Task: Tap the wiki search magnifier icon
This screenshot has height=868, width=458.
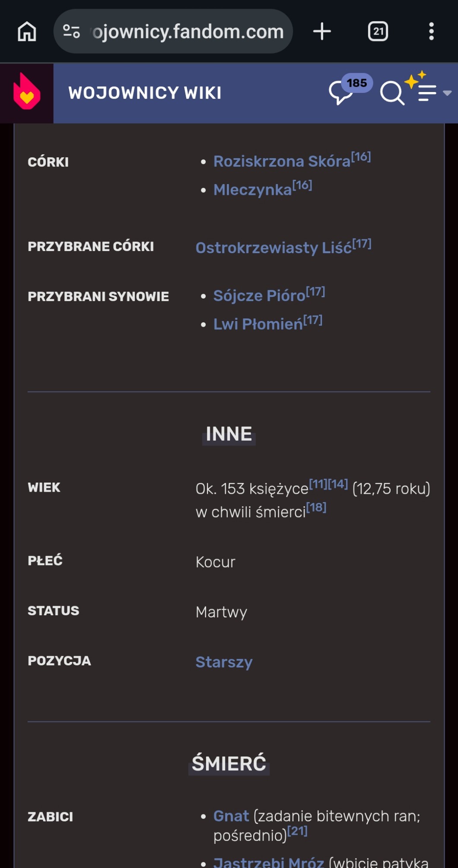Action: pos(392,93)
